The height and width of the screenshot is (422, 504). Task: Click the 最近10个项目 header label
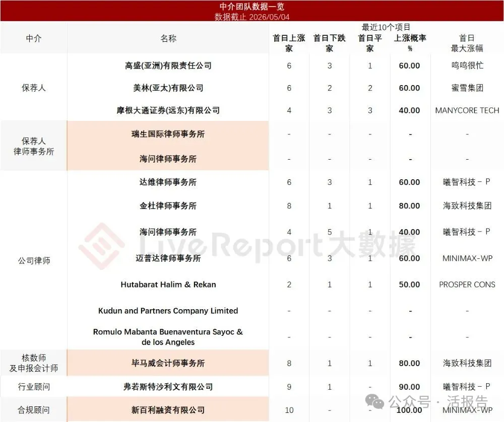(386, 27)
